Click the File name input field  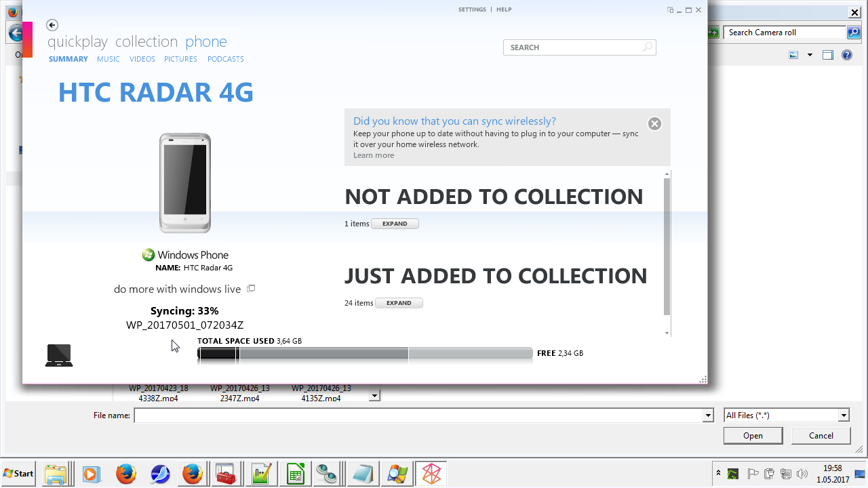418,415
